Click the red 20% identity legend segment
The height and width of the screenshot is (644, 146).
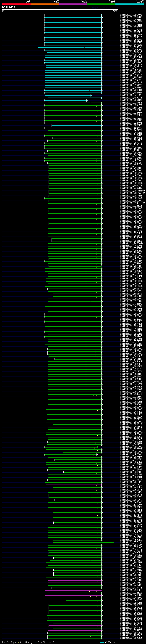(x=16, y=4)
